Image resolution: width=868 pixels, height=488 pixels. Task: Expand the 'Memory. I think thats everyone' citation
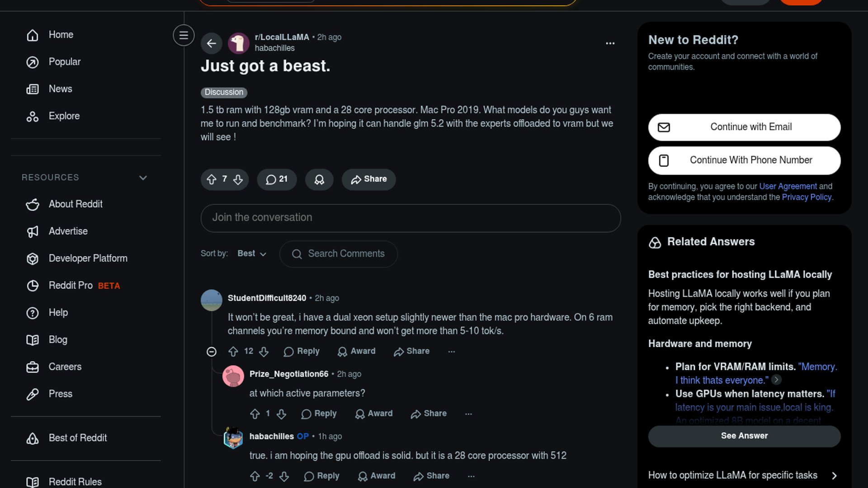point(776,380)
